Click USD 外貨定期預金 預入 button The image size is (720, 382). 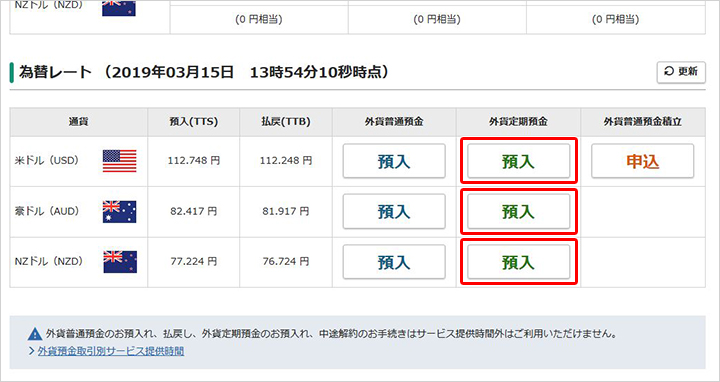pyautogui.click(x=518, y=161)
